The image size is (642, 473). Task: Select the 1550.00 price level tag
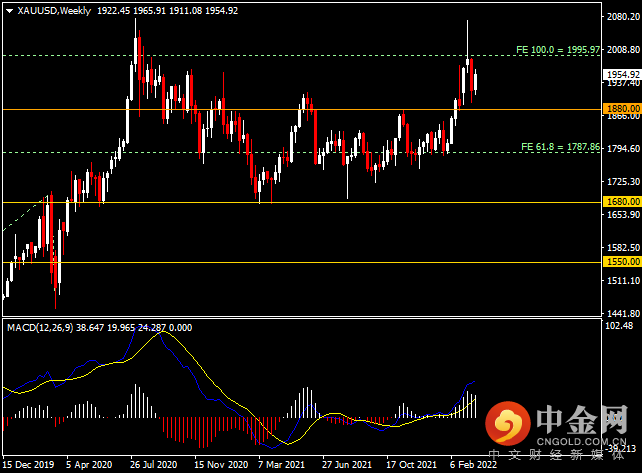pos(623,262)
